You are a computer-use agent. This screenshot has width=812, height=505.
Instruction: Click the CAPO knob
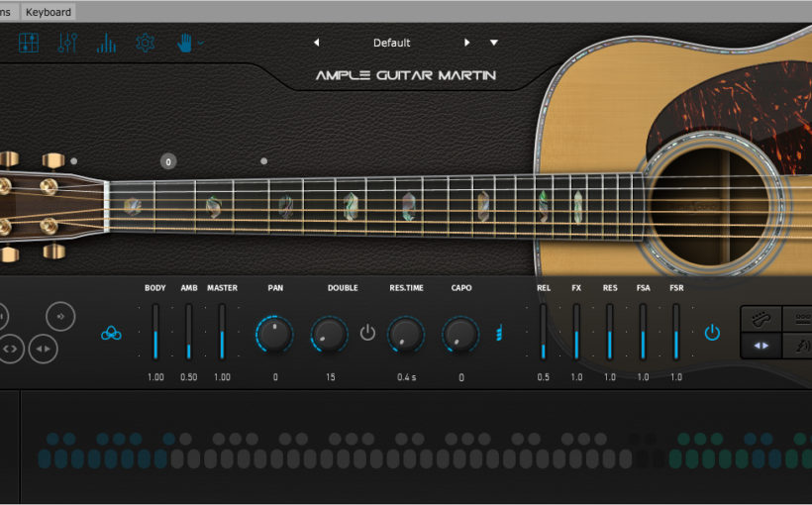[x=460, y=334]
